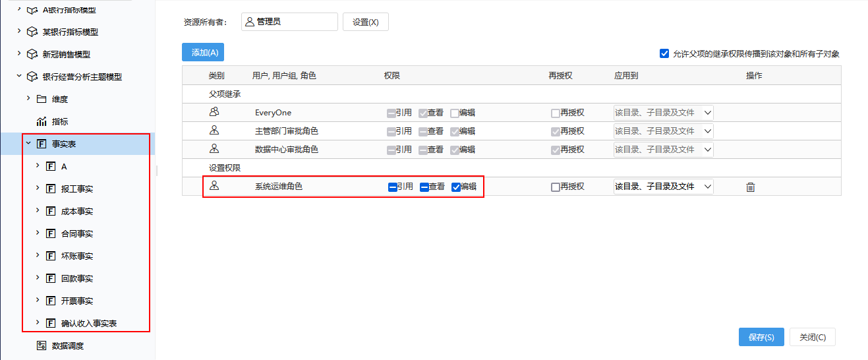The width and height of the screenshot is (868, 360).
Task: Click the EveryOne name cell
Action: click(x=274, y=113)
